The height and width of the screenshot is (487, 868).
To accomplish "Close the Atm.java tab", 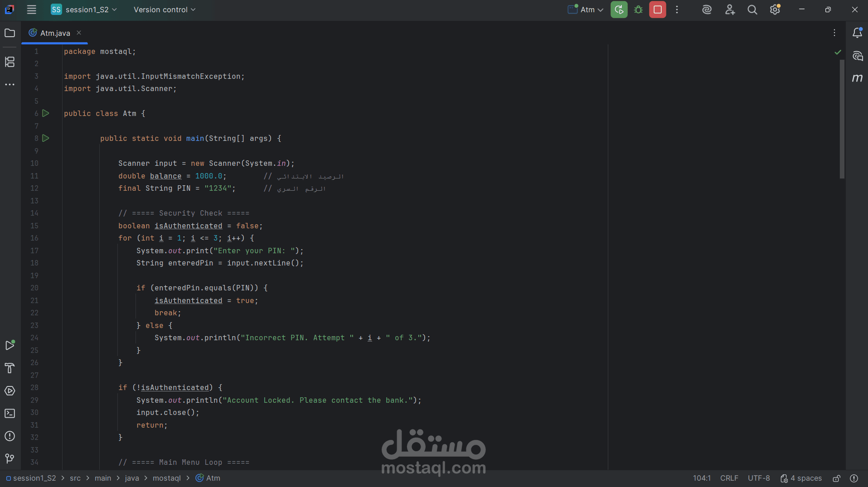I will 79,33.
